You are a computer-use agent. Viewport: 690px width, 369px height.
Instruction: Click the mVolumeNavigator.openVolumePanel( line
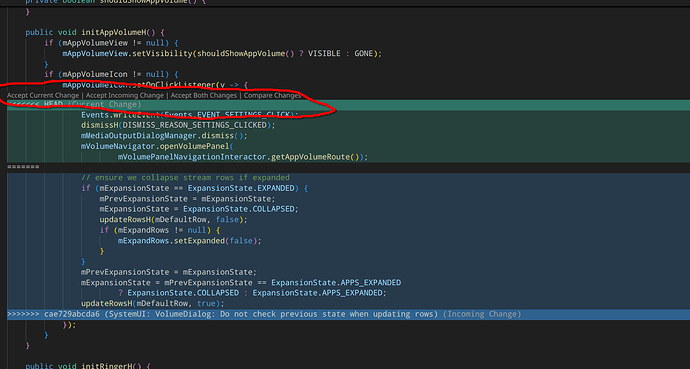(x=157, y=146)
